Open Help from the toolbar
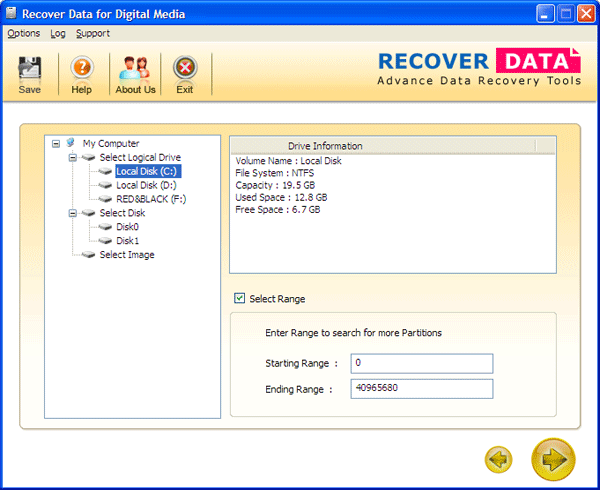Viewport: 600px width, 490px height. pos(82,68)
